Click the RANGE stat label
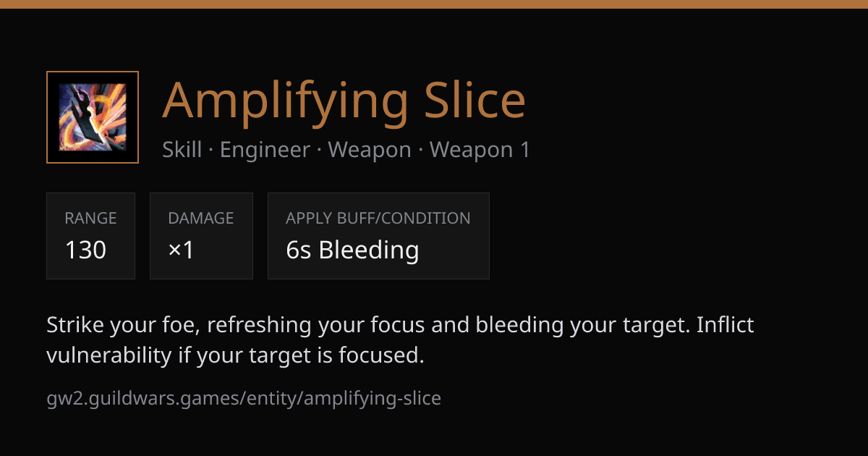The width and height of the screenshot is (868, 456). click(x=90, y=218)
